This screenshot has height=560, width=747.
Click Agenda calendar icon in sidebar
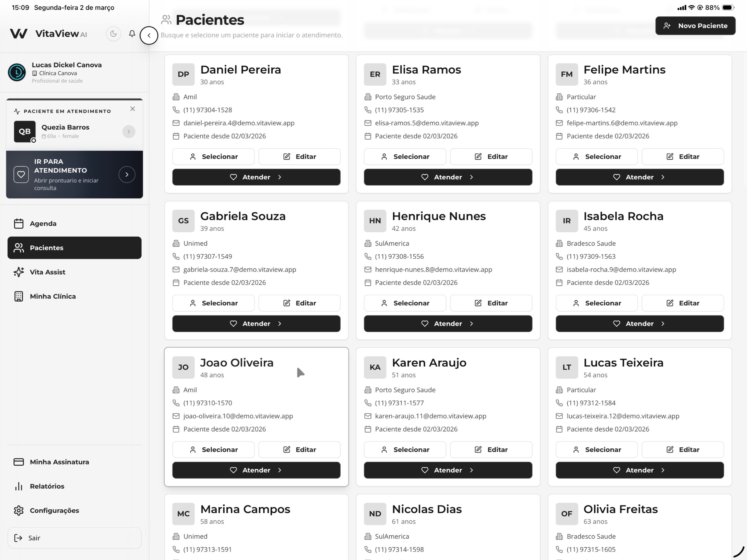tap(19, 224)
